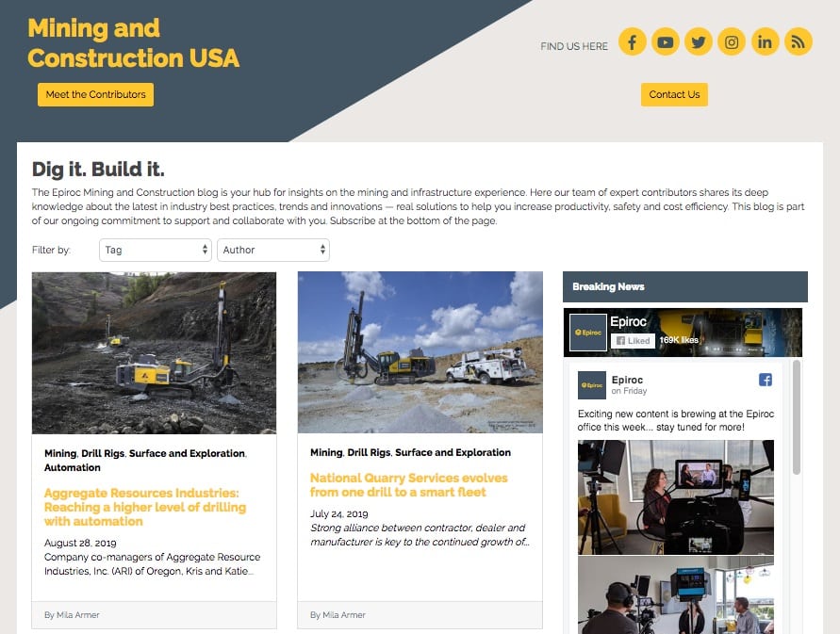Viewport: 840px width, 634px height.
Task: Click the Breaking News header
Action: [685, 287]
